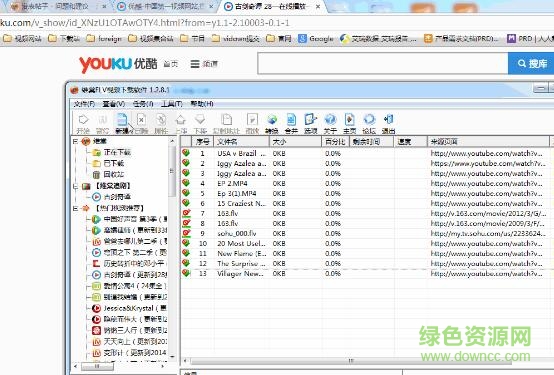Open the 频道 channel menu on Youku
The image size is (554, 375).
point(204,64)
